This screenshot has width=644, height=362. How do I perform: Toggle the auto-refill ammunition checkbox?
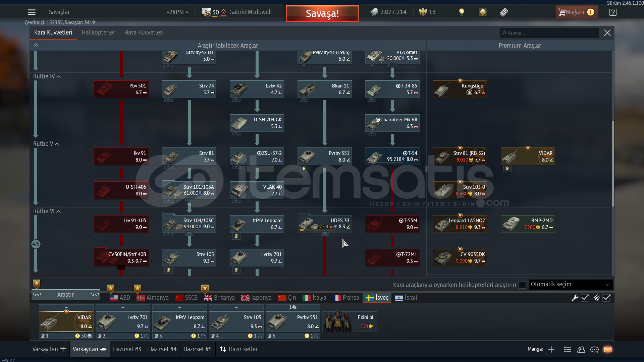pos(607,298)
